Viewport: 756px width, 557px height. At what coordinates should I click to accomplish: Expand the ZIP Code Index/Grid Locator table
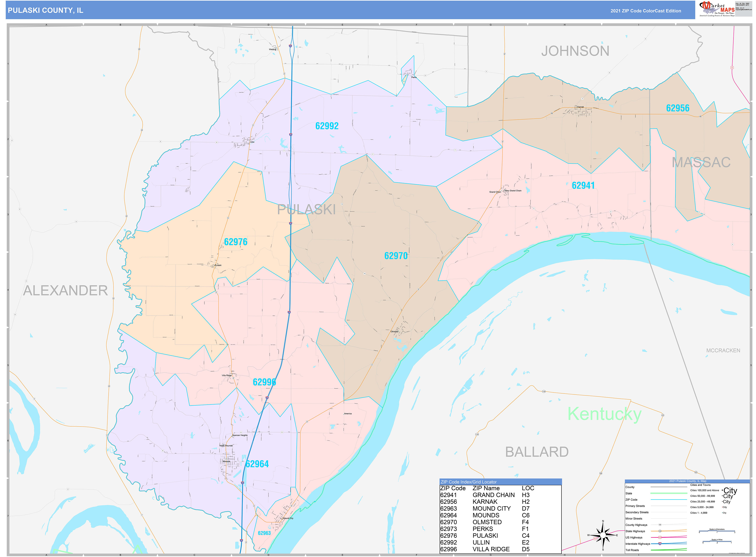[x=469, y=481]
